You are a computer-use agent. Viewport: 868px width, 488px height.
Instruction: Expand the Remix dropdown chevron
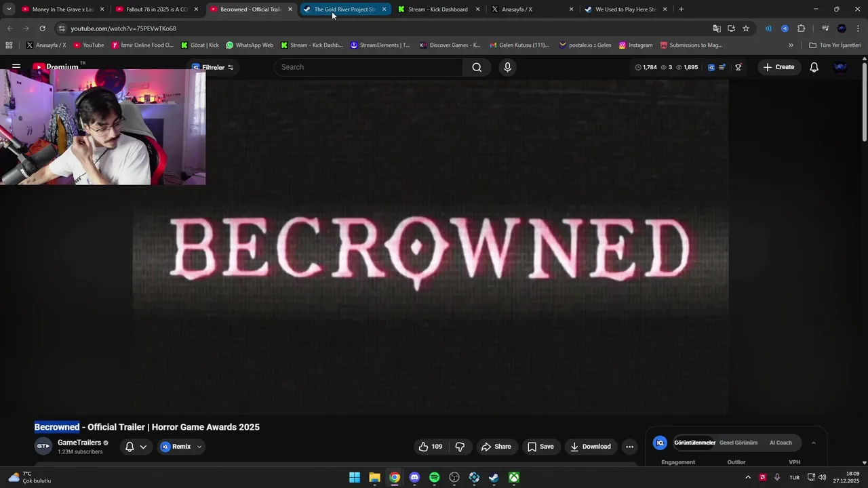(x=199, y=447)
